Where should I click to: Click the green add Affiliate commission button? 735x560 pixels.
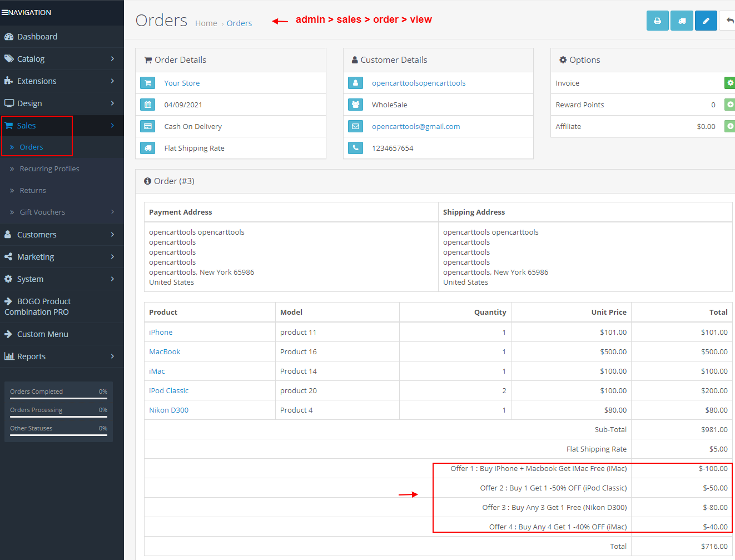(730, 126)
